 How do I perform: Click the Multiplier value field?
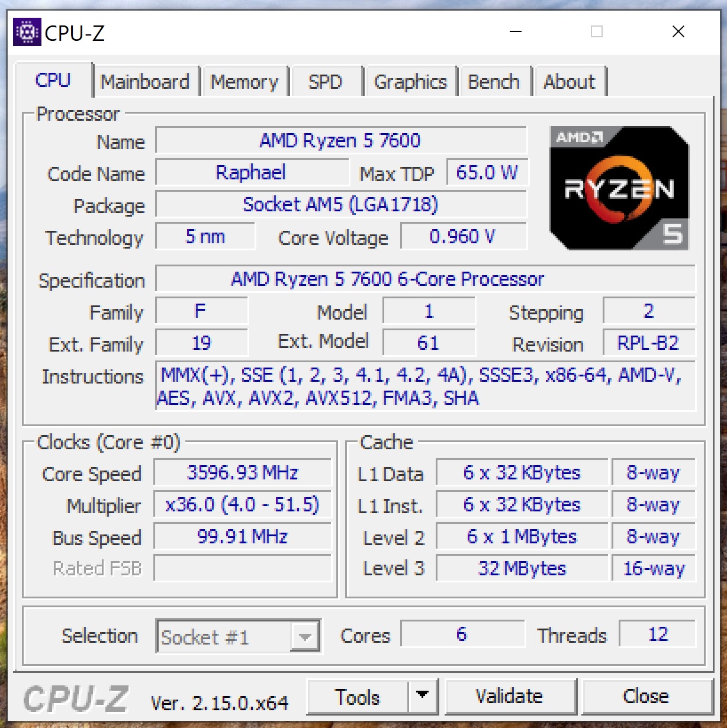click(x=242, y=505)
